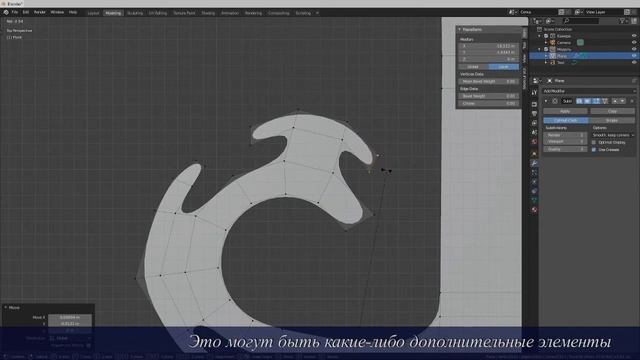The image size is (640, 360).
Task: Move the modifier down in stack
Action: click(x=622, y=101)
